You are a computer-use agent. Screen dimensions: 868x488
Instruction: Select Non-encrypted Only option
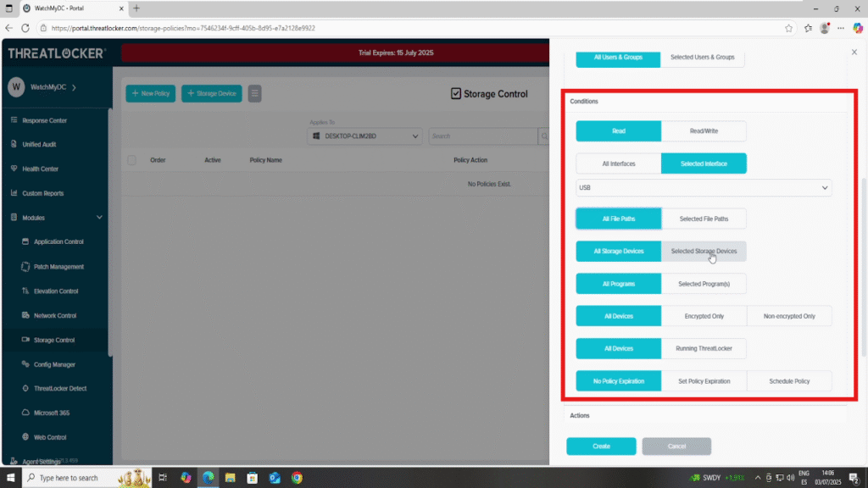[x=789, y=316]
